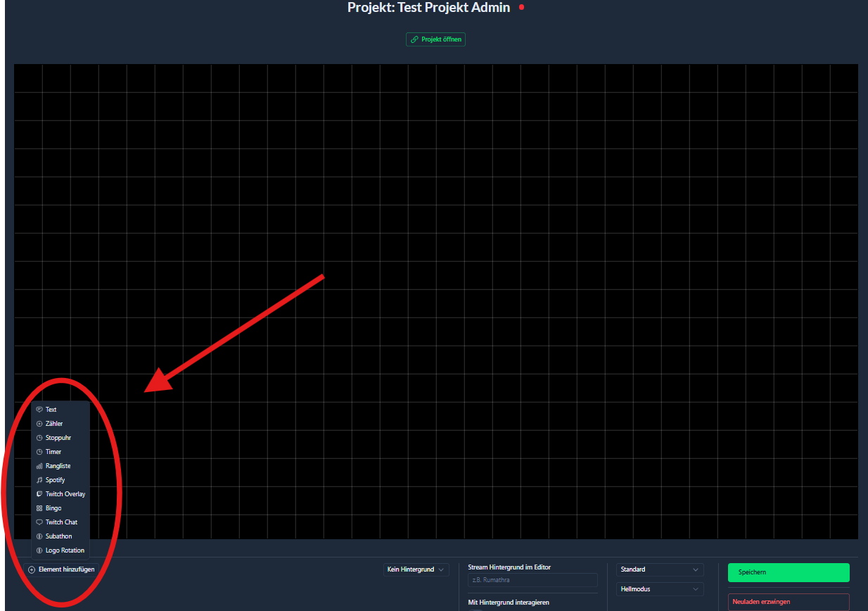Screen dimensions: 868x611
Task: Select the Spotify music note icon
Action: click(x=39, y=479)
